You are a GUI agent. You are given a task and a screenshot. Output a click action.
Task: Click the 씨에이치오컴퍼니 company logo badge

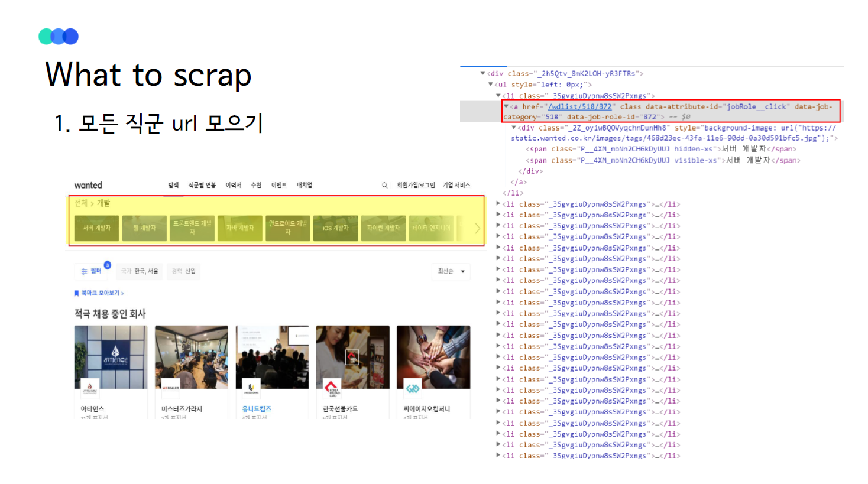tap(412, 388)
